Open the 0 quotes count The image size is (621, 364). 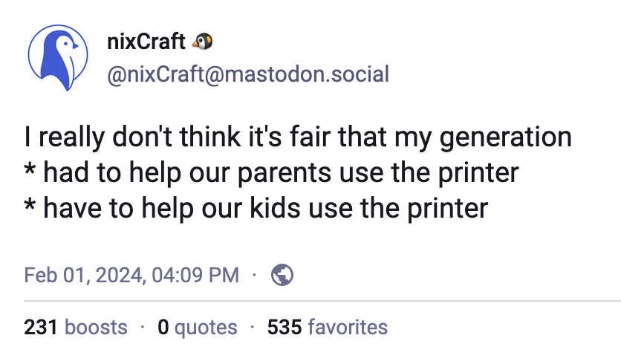pyautogui.click(x=198, y=327)
